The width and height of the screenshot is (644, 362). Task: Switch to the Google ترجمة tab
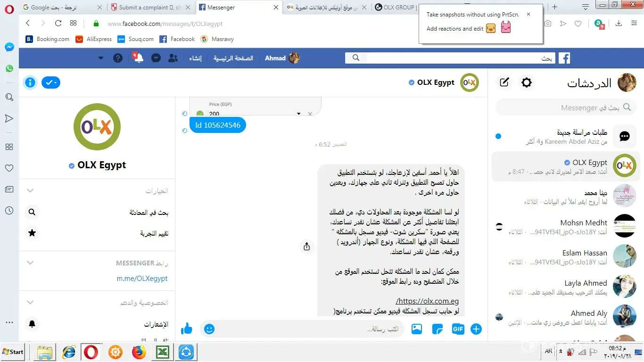(x=62, y=7)
